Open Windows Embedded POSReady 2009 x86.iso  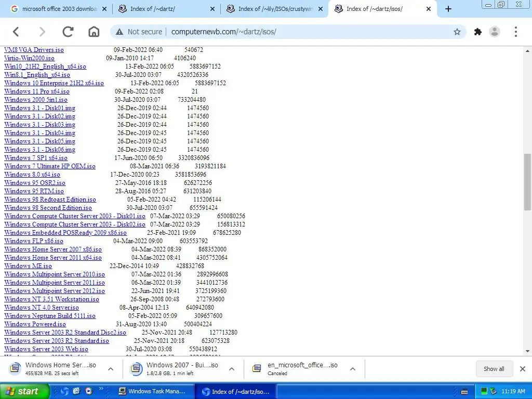click(65, 233)
